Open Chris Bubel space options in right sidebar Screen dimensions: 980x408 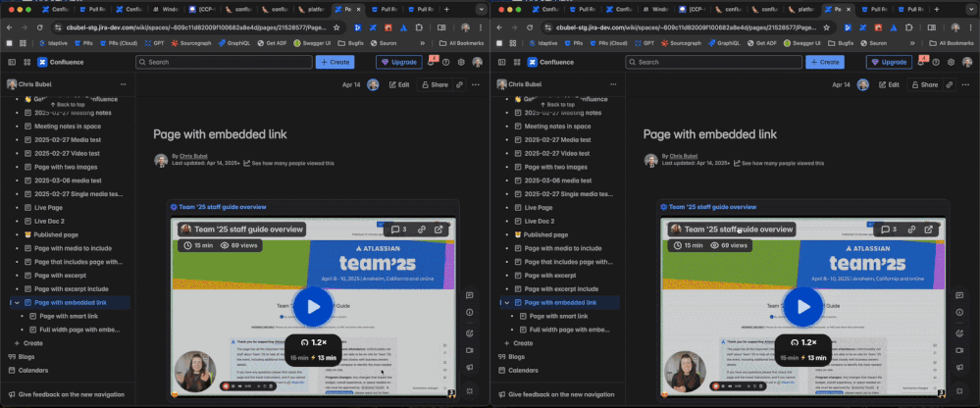613,83
